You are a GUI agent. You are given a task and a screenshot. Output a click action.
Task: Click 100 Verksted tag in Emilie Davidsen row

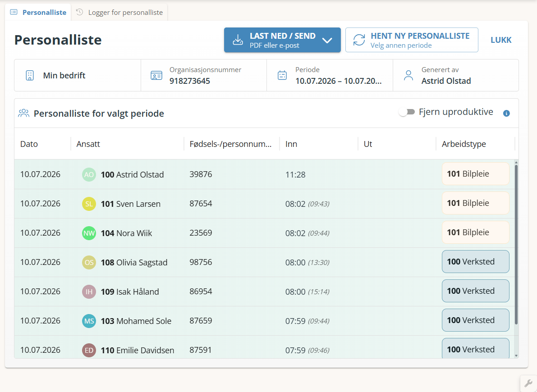point(475,349)
